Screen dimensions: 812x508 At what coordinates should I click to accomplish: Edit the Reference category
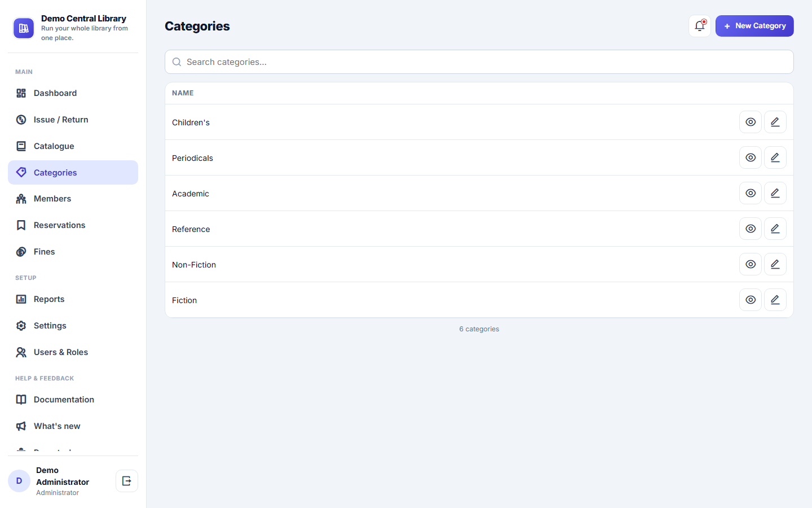tap(775, 229)
